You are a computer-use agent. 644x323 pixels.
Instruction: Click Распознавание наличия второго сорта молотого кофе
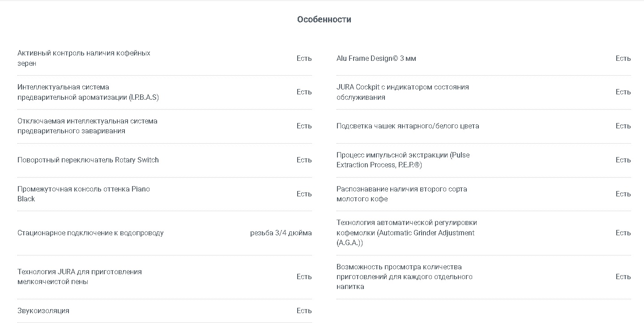pos(401,194)
